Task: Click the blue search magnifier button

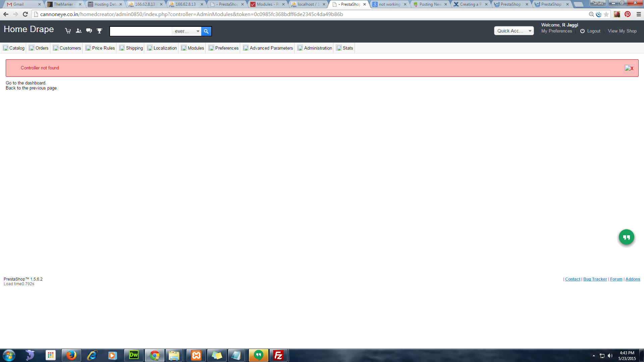Action: pyautogui.click(x=206, y=31)
